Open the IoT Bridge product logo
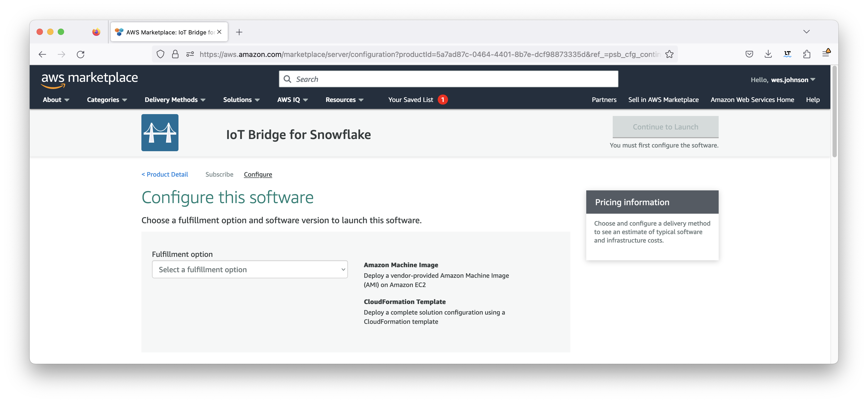The height and width of the screenshot is (403, 868). (160, 132)
